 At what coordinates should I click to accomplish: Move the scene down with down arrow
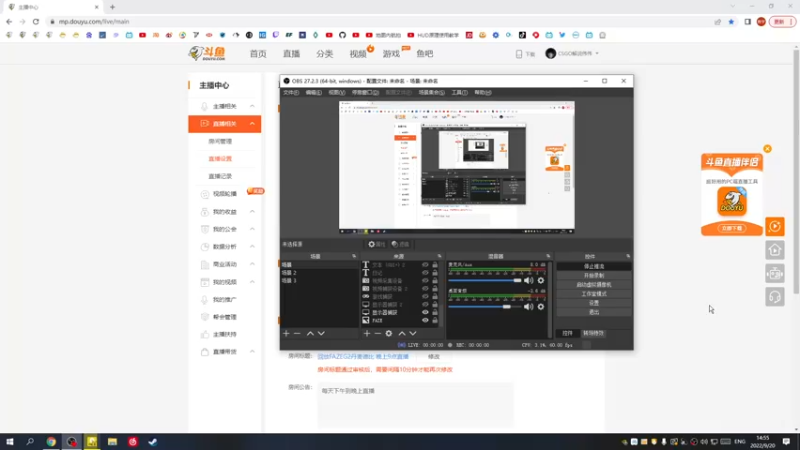[x=321, y=333]
